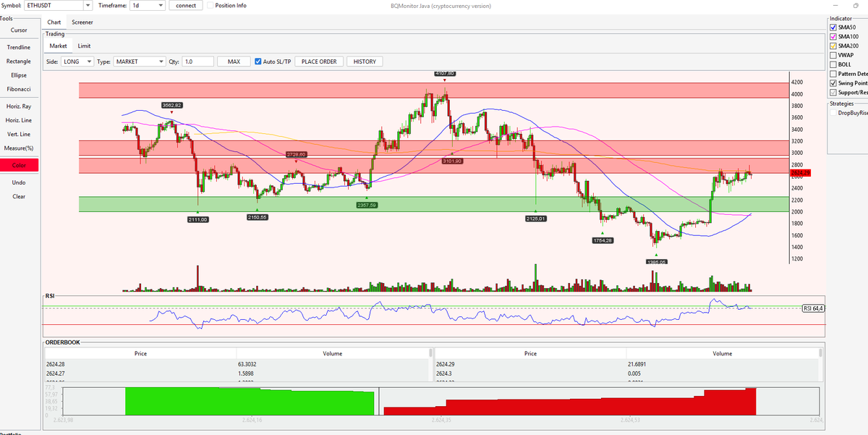Select the Trendline drawing tool
Viewport: 868px width, 435px height.
click(19, 47)
